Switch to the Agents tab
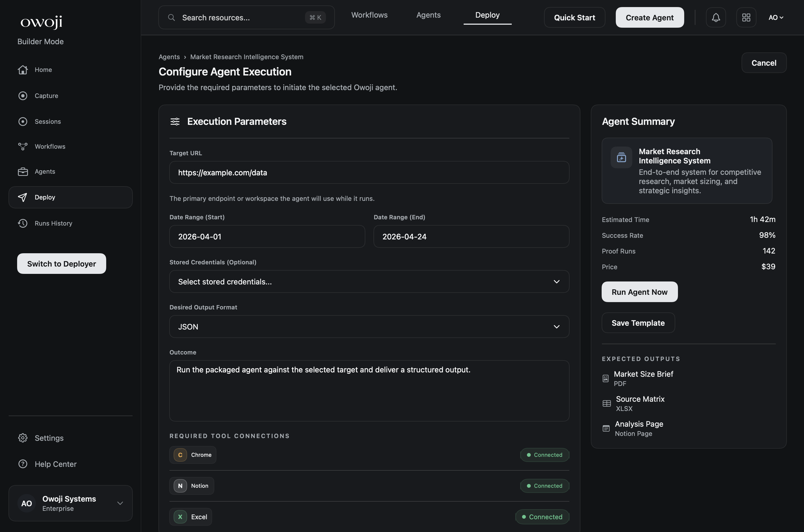The image size is (804, 532). pos(428,15)
